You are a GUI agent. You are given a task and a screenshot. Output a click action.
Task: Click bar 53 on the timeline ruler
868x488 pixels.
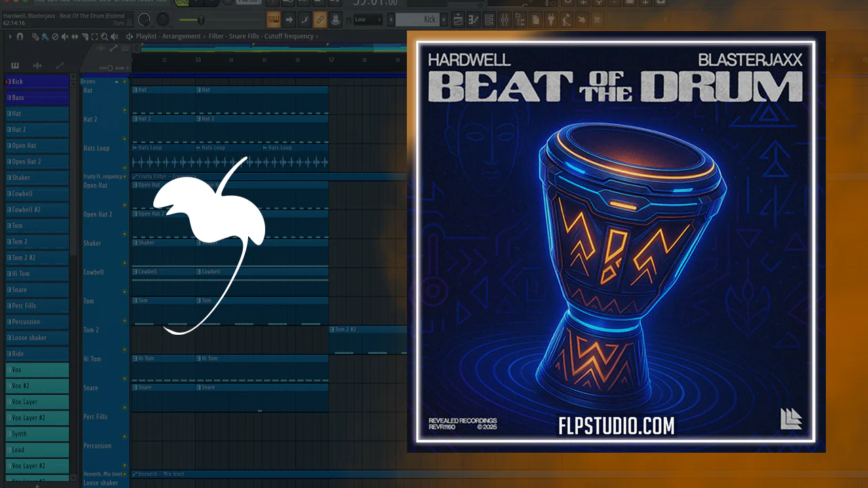click(x=198, y=60)
